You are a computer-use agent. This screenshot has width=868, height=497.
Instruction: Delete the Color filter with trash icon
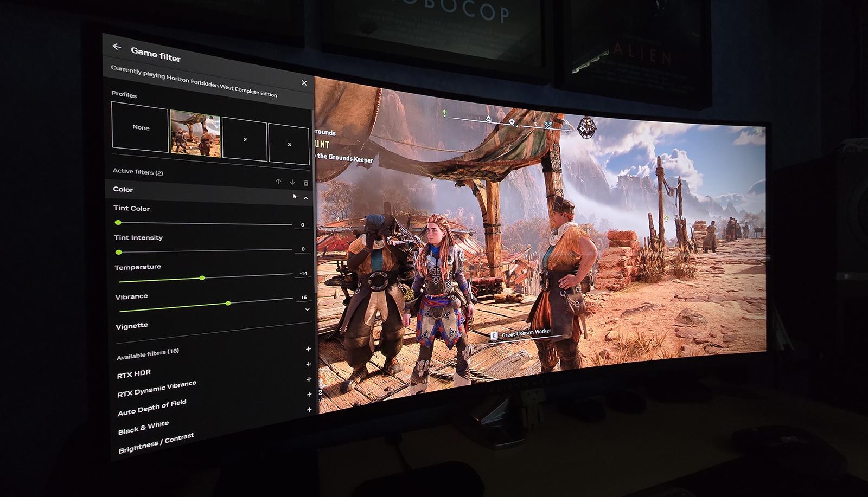coord(306,183)
